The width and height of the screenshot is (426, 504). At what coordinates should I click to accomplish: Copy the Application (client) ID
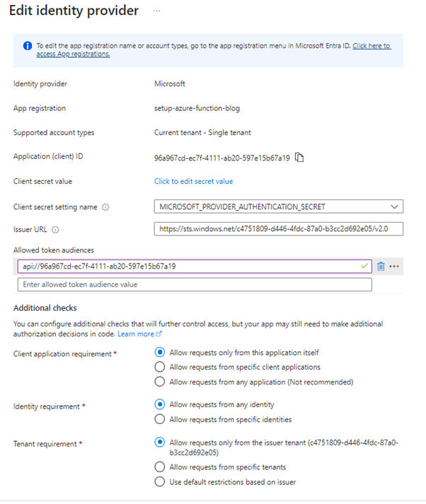pos(299,157)
